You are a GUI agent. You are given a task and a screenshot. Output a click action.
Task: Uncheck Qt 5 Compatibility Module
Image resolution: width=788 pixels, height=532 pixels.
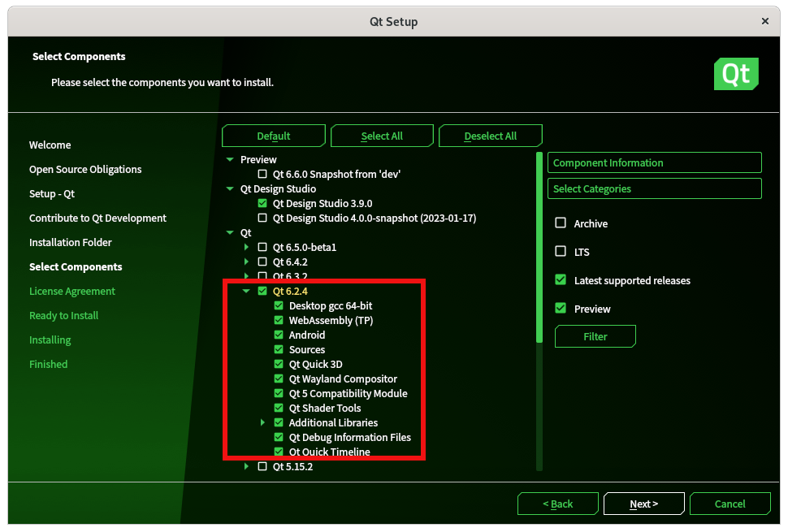coord(279,392)
